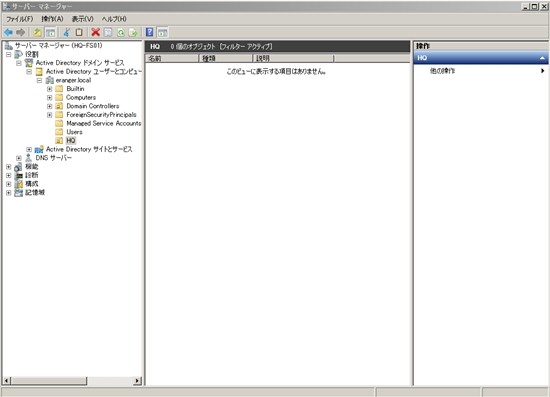550x397 pixels.
Task: Click tree pane scrollbar right arrow
Action: coord(138,381)
